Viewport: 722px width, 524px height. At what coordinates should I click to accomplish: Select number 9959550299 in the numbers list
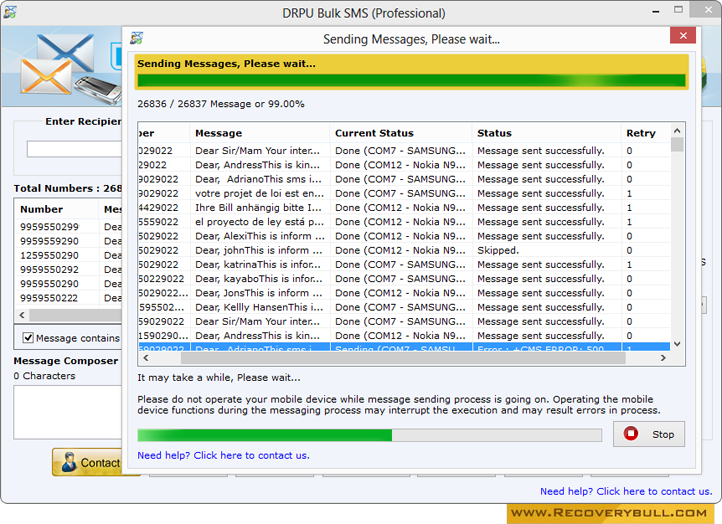tap(50, 227)
